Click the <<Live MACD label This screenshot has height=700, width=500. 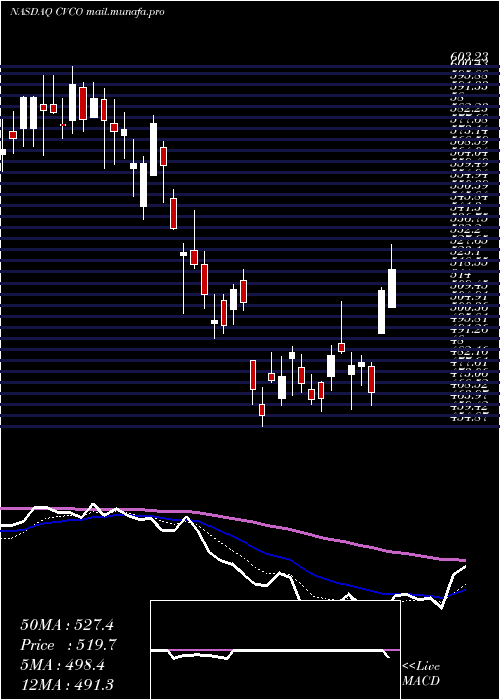[x=421, y=674]
